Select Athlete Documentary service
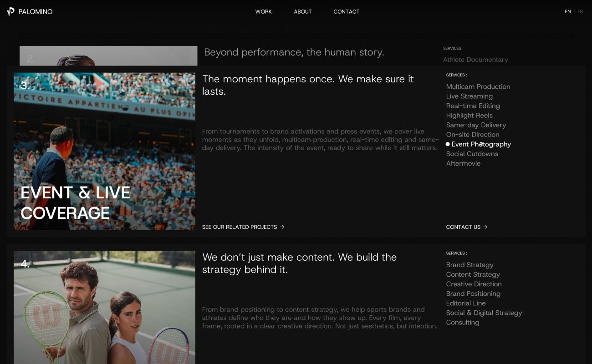Screen dimensions: 592x364 [475, 60]
